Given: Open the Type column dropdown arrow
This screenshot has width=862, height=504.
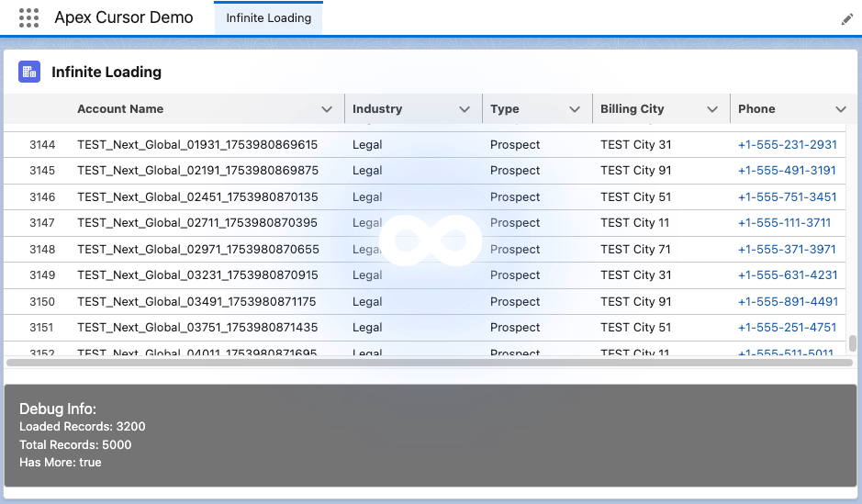Looking at the screenshot, I should [575, 109].
